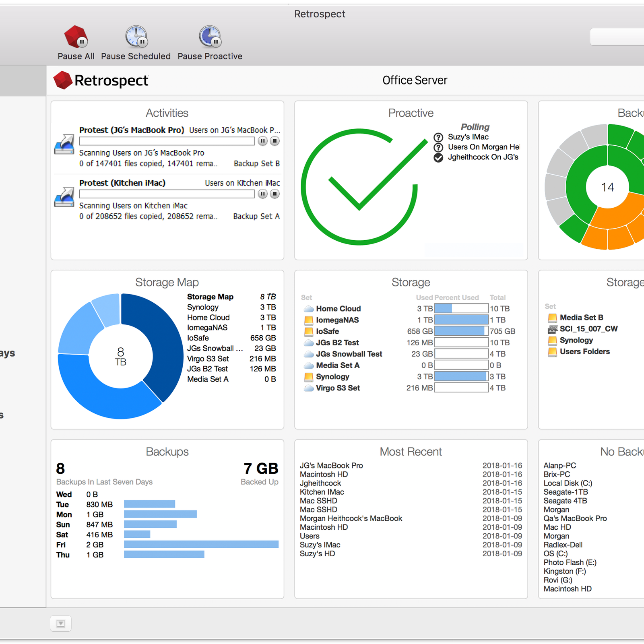Click Backup Set B label in Activities
This screenshot has height=644, width=644.
[257, 163]
